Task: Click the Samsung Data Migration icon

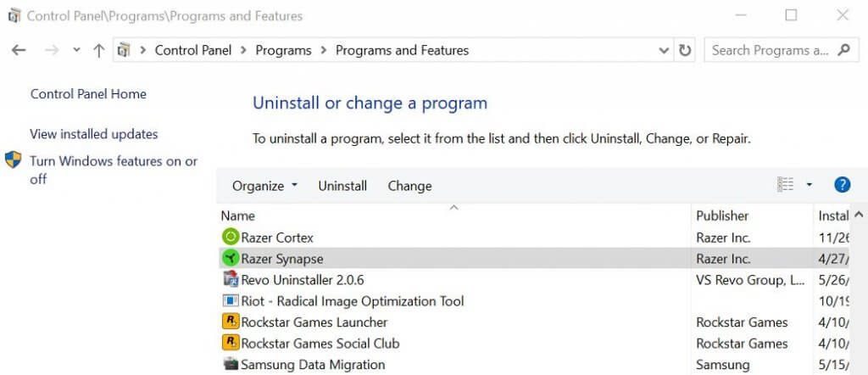Action: click(231, 365)
